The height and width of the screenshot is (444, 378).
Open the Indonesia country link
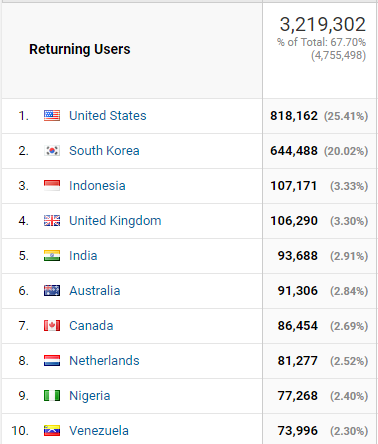point(97,186)
